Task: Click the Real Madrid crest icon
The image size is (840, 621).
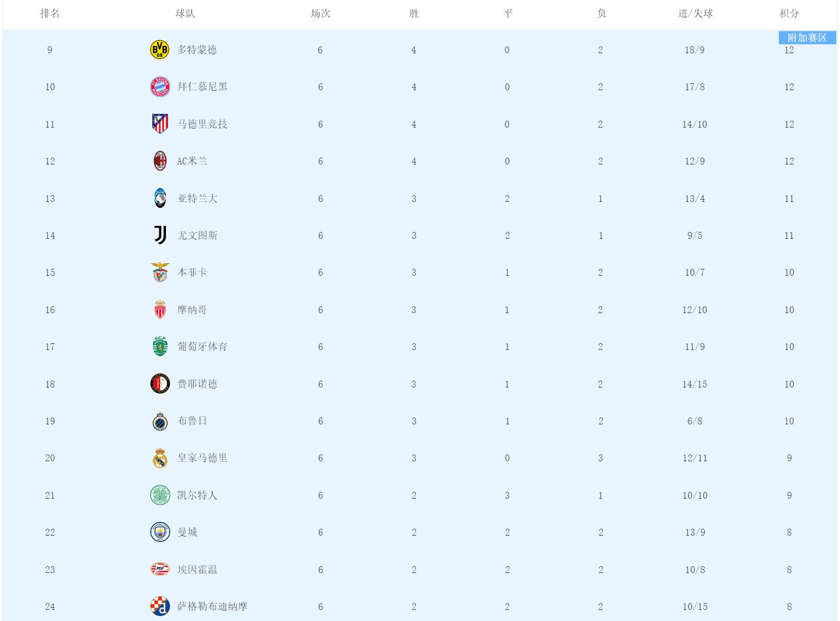Action: (x=160, y=458)
